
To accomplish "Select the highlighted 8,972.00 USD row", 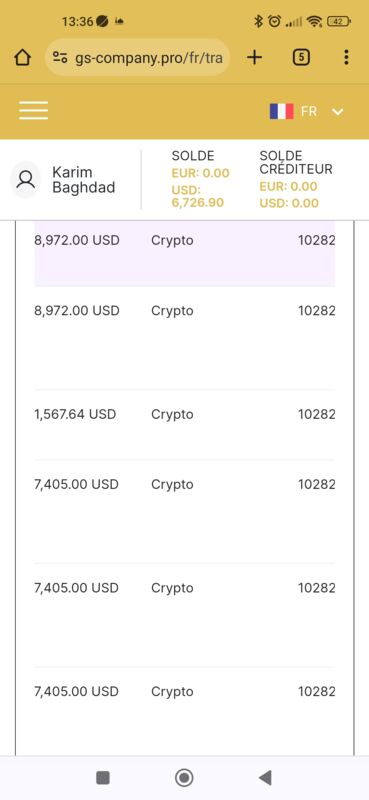I will coord(184,254).
